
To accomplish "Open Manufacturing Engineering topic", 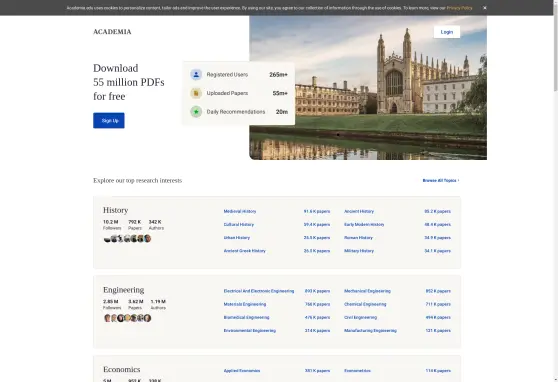I will click(370, 331).
